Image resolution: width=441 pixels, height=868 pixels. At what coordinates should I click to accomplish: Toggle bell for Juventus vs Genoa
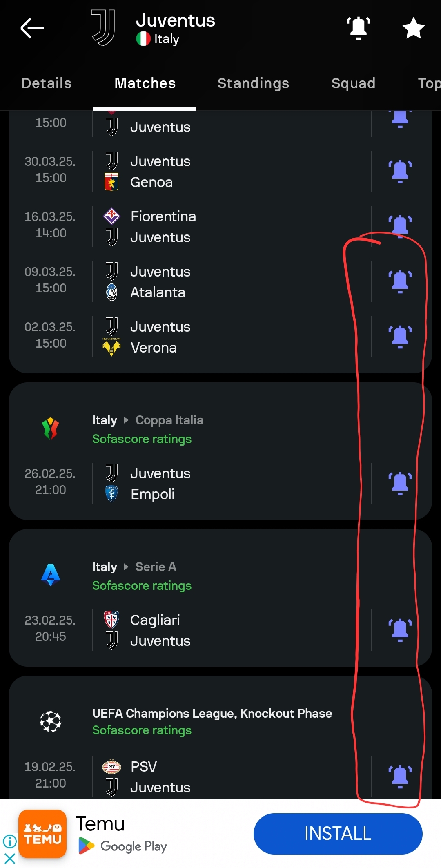click(400, 171)
